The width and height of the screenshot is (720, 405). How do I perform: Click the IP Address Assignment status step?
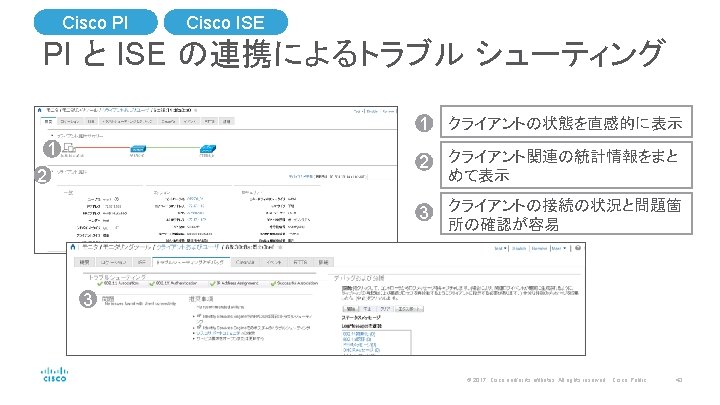[235, 283]
